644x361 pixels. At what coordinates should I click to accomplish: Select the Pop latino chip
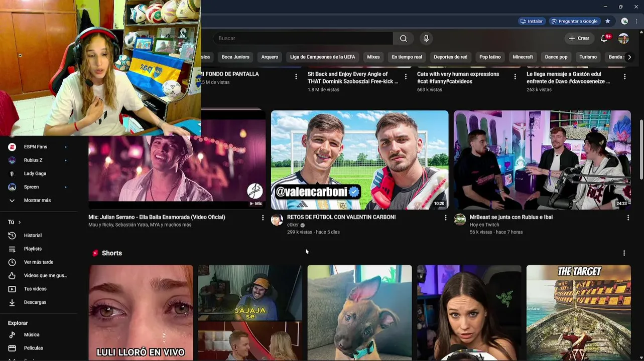490,57
